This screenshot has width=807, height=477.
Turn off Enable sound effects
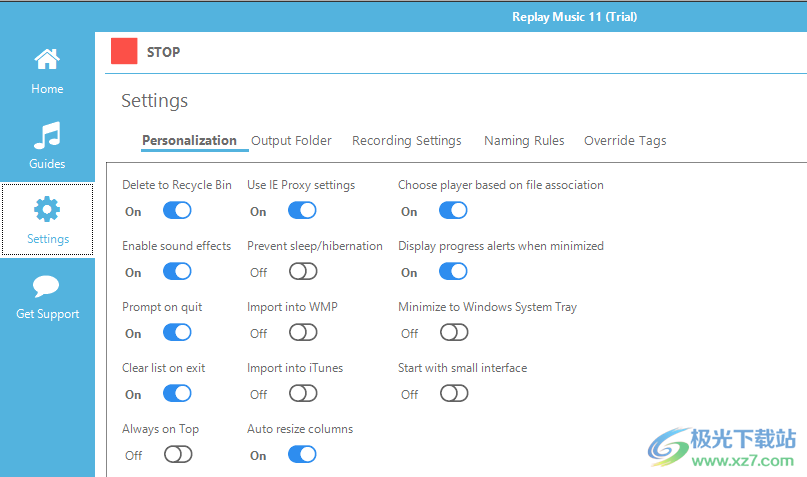coord(177,272)
